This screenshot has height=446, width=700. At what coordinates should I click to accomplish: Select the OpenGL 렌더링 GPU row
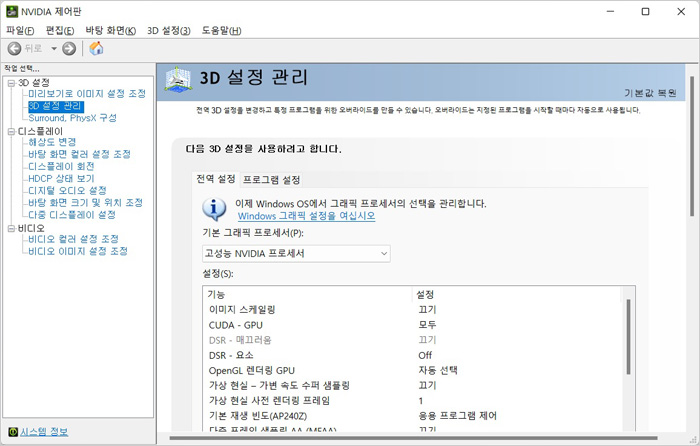click(411, 370)
